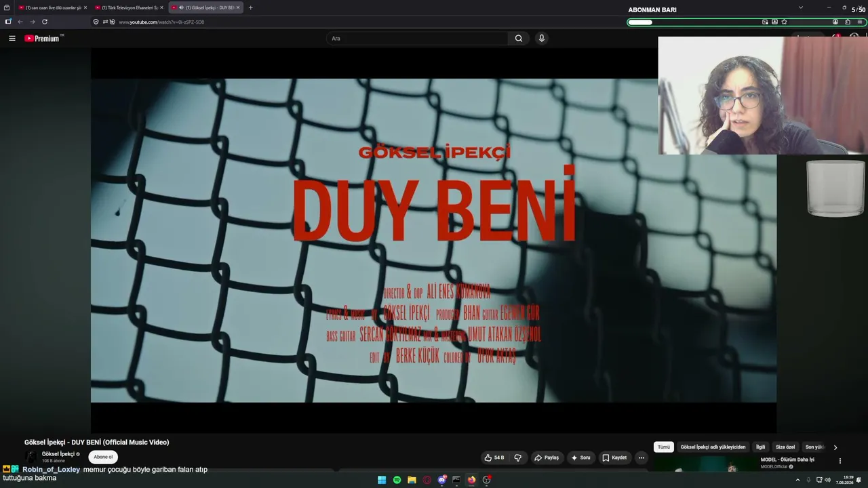The height and width of the screenshot is (488, 868).
Task: Open Spotify from the taskbar
Action: point(397,480)
